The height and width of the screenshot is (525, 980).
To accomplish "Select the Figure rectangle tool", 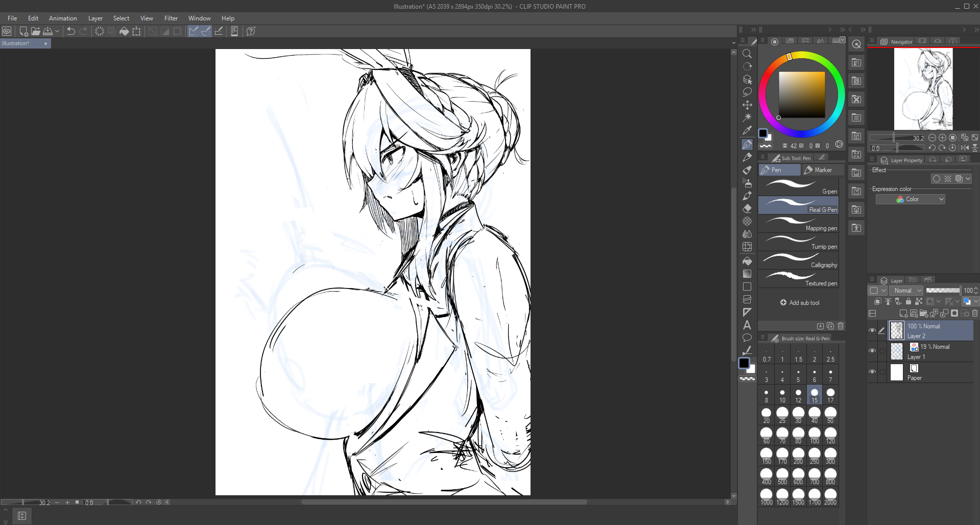I will pos(747,287).
